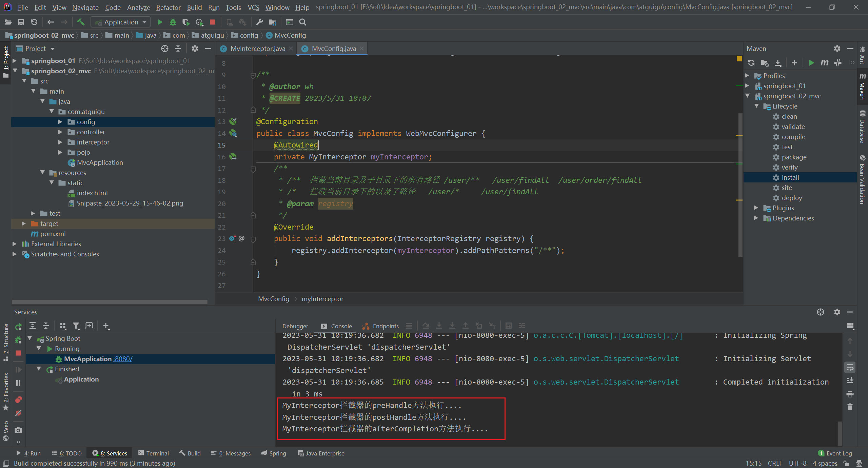The image size is (868, 468).
Task: Mute breakpoints in the Services side toolbar
Action: (18, 413)
